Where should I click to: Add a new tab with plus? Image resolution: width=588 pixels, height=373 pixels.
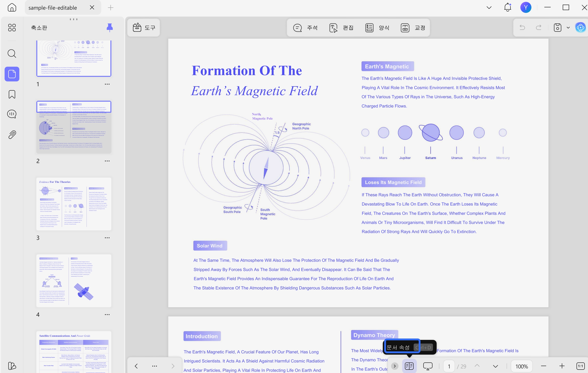[x=111, y=8]
